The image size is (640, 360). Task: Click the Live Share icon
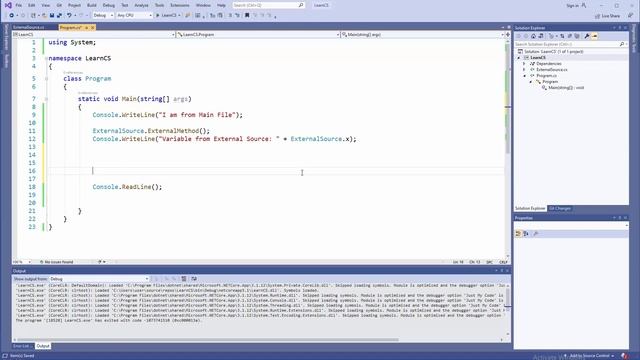[x=598, y=16]
